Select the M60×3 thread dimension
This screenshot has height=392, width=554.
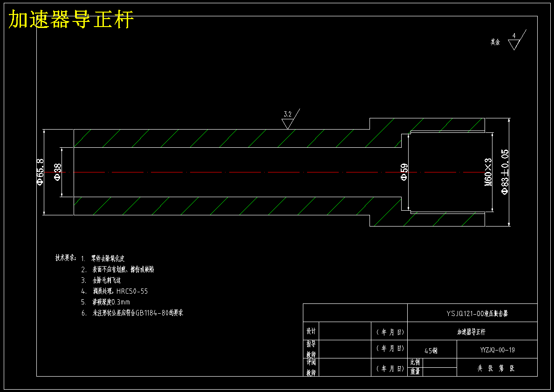pyautogui.click(x=488, y=172)
